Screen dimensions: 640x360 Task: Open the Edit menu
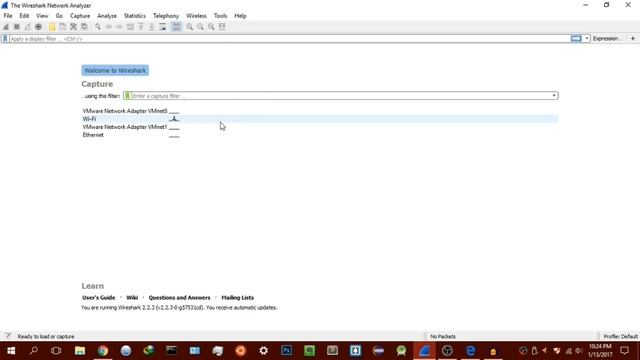tap(24, 16)
